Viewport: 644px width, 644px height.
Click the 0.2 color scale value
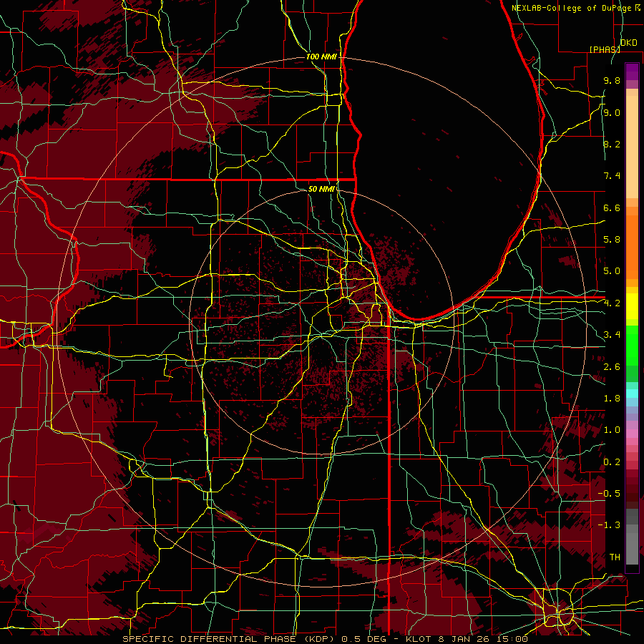tap(612, 462)
